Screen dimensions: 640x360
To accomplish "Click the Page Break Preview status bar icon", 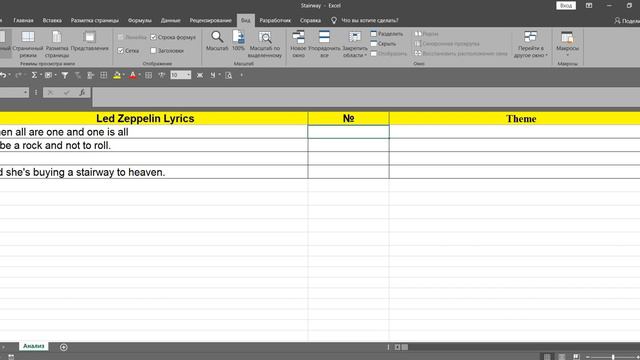I will 576,357.
